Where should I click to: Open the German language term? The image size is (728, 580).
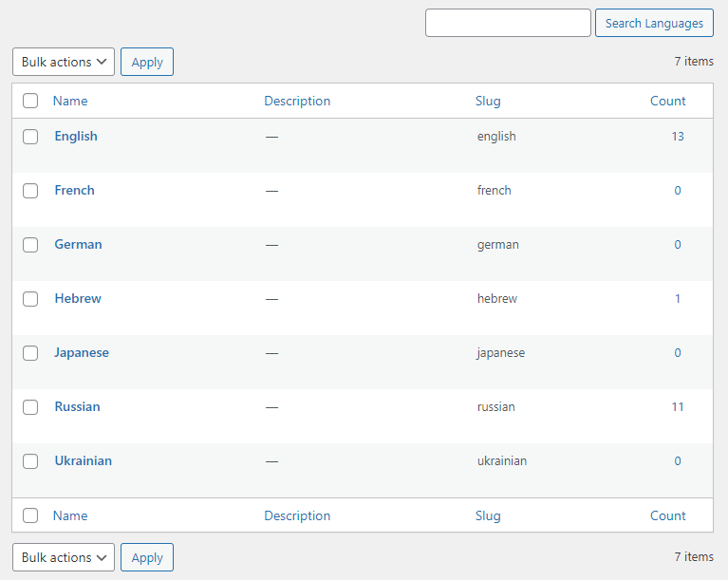78,244
